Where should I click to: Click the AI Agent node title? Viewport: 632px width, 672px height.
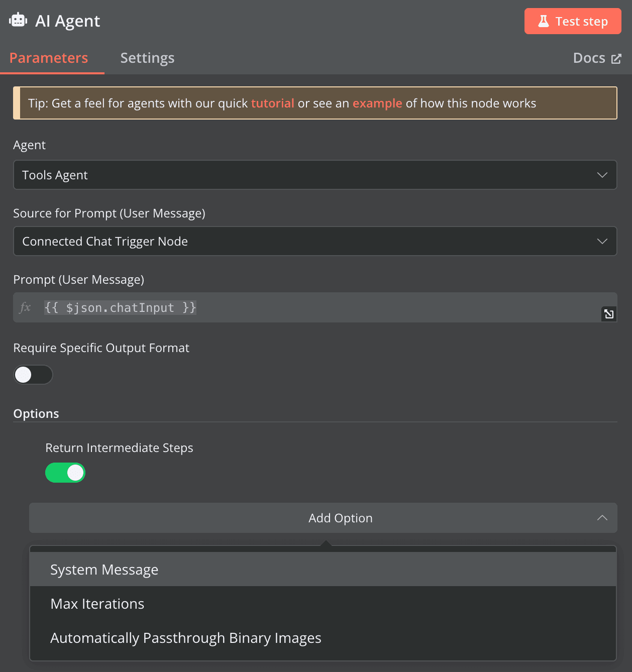click(67, 21)
